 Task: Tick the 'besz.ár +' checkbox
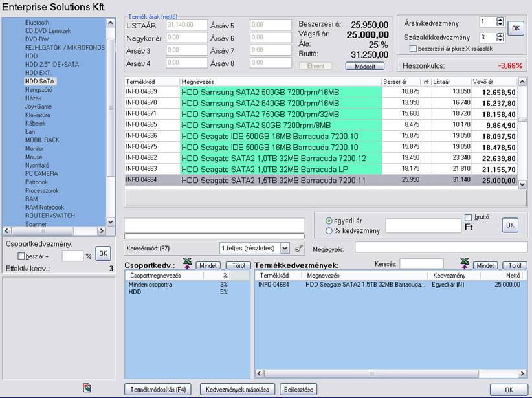pos(21,256)
